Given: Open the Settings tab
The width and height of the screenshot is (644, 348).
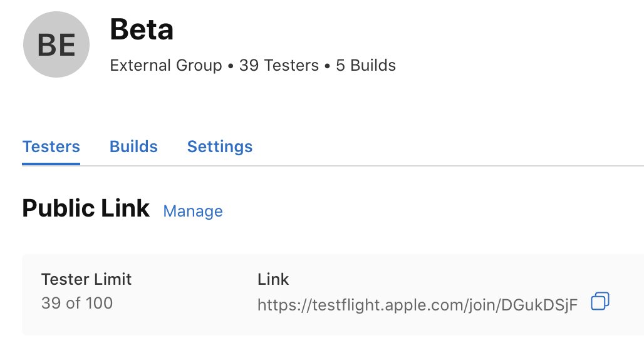Looking at the screenshot, I should tap(220, 146).
